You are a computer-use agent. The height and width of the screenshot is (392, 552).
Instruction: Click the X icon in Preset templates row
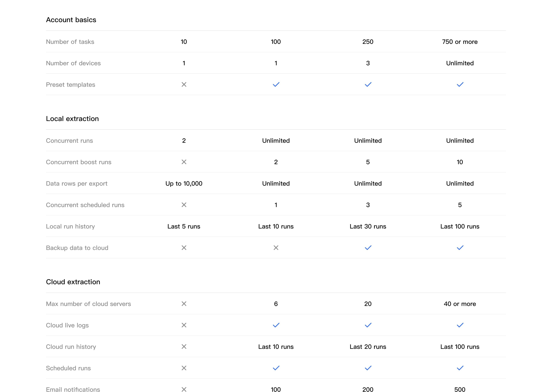point(184,84)
